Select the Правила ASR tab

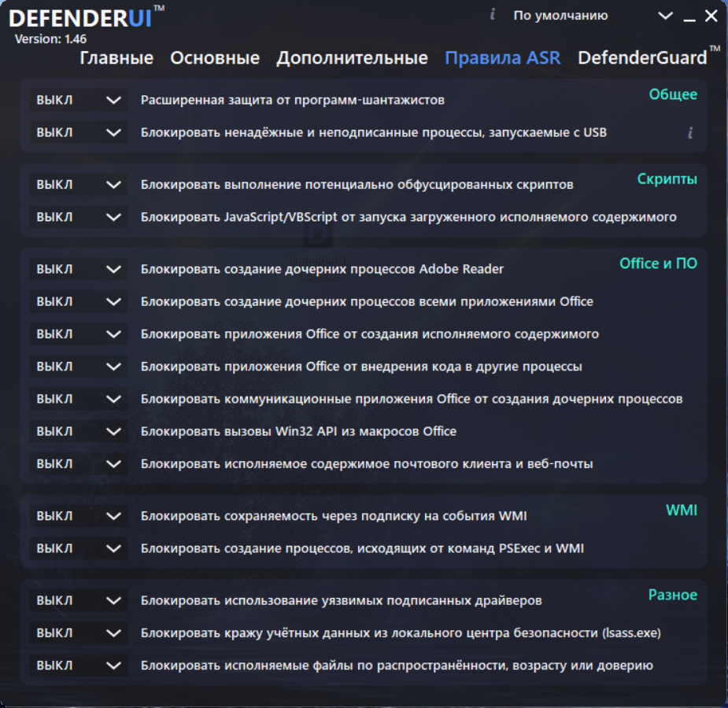point(502,58)
